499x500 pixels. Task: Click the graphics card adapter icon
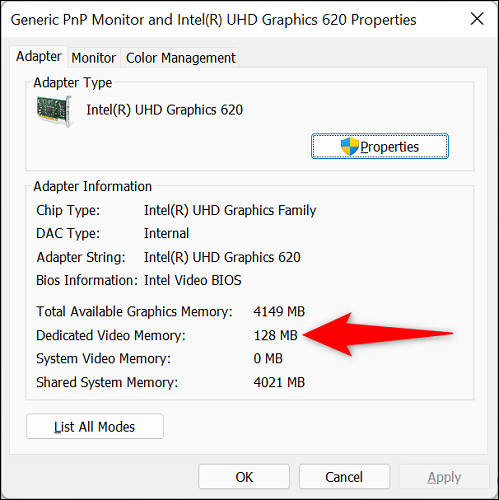coord(54,111)
